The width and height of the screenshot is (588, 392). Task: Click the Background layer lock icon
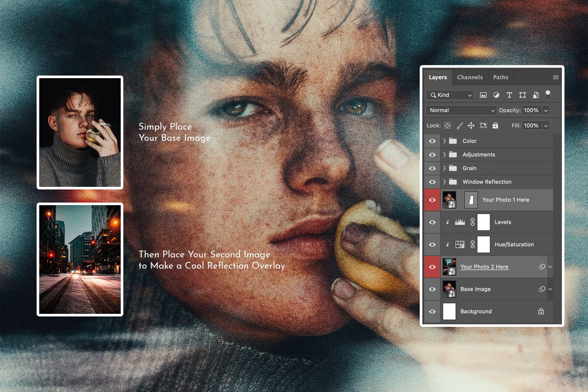[x=541, y=311]
